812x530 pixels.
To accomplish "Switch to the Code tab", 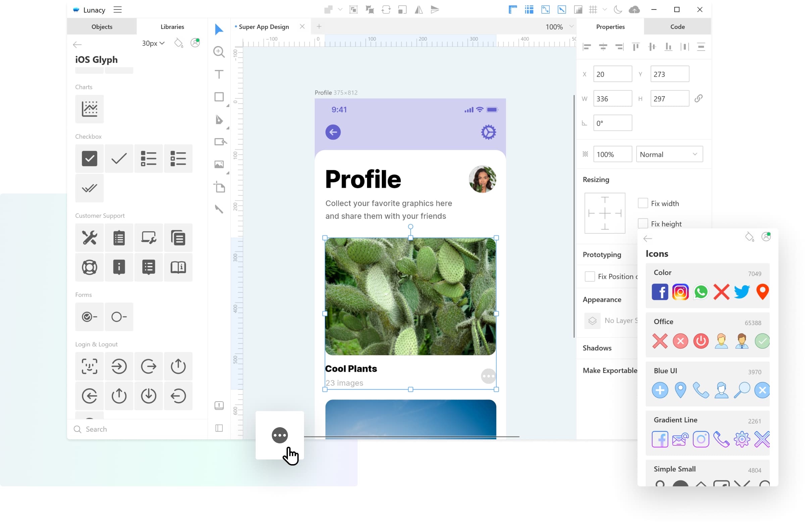I will click(x=677, y=27).
